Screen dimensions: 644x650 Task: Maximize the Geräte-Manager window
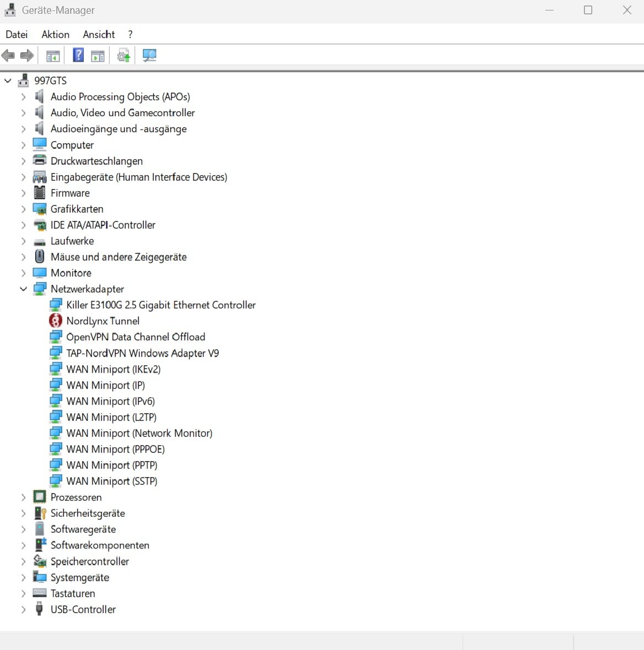(588, 10)
